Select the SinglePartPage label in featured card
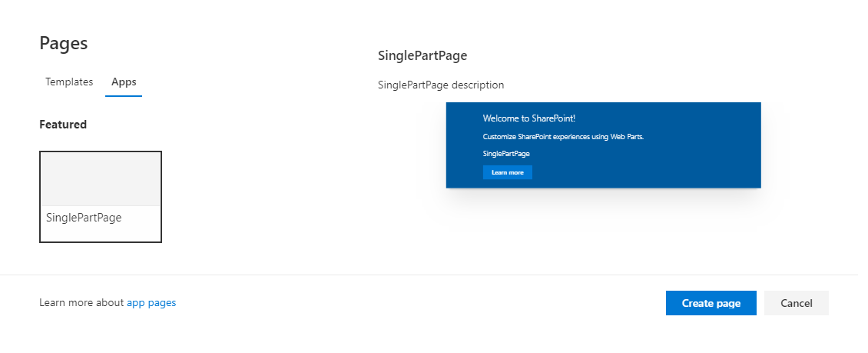Screen dimensions: 868x353 tap(84, 218)
